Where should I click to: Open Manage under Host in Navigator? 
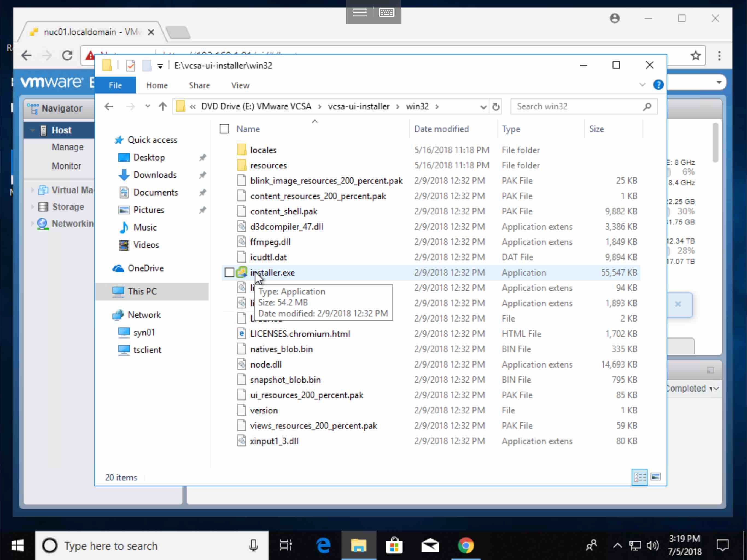(x=68, y=147)
